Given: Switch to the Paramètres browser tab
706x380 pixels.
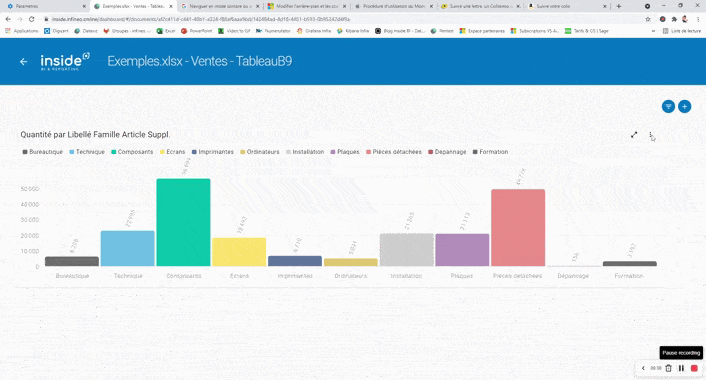Looking at the screenshot, I should point(45,6).
